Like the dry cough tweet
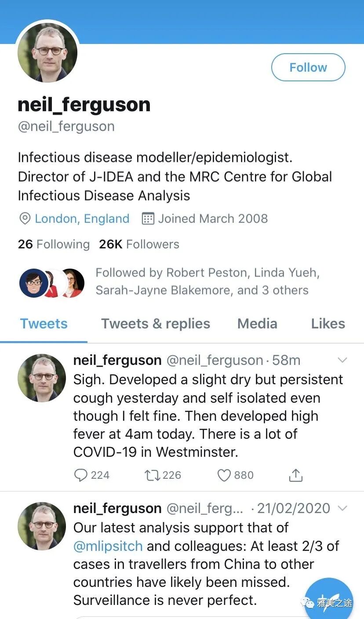Screen dimensions: 364x619 point(224,475)
